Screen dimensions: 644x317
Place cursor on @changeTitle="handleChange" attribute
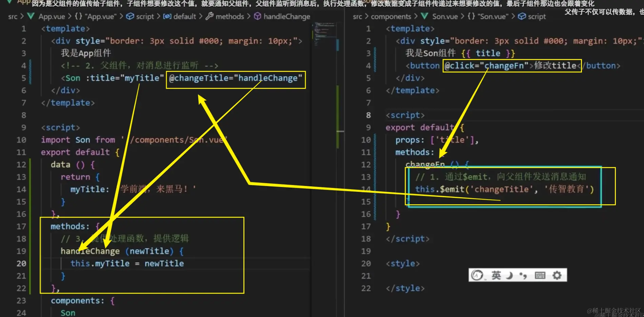tap(236, 78)
